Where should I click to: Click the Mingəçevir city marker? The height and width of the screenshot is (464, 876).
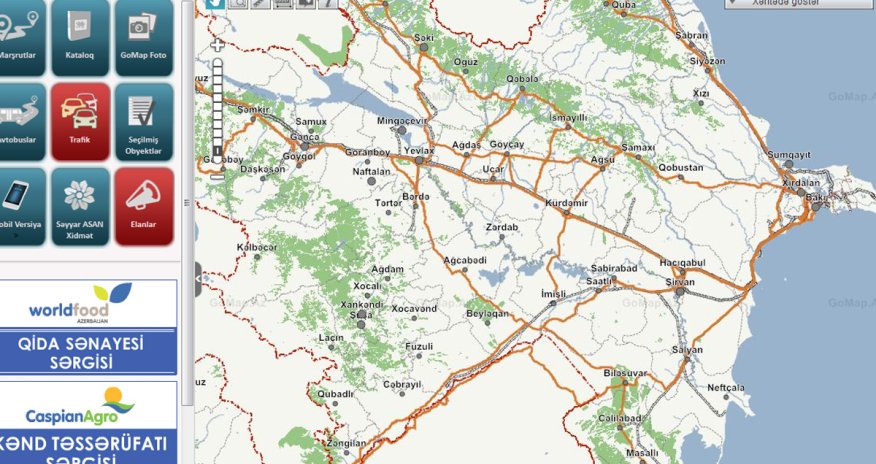(x=402, y=130)
